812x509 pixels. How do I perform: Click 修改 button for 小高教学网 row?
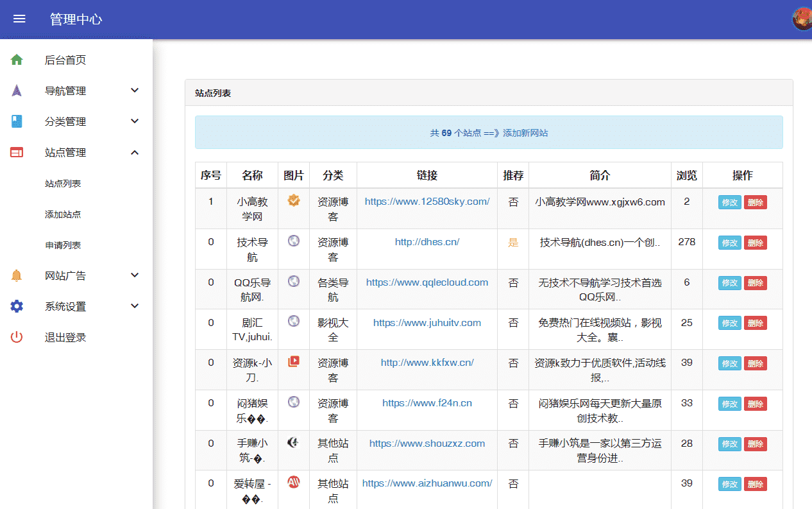click(x=730, y=202)
